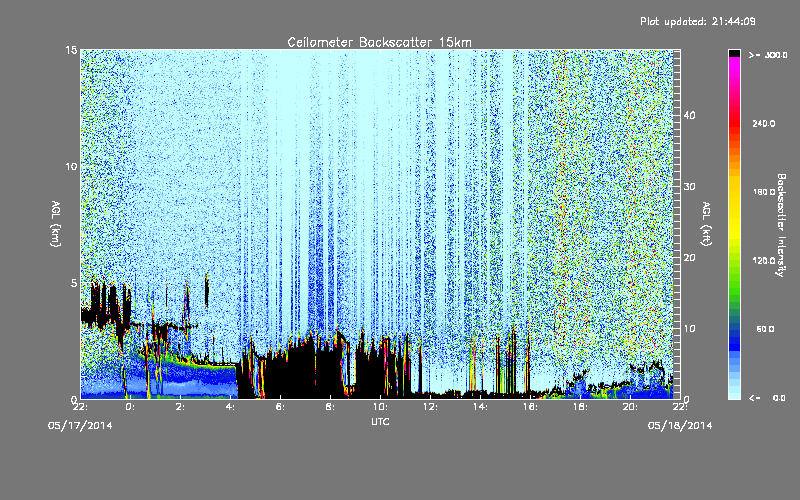Click the '0:' time tick label
800x500 pixels.
pos(130,407)
